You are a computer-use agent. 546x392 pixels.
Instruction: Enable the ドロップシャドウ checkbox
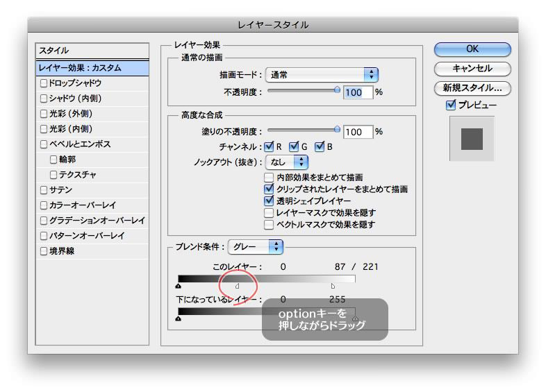click(x=44, y=83)
